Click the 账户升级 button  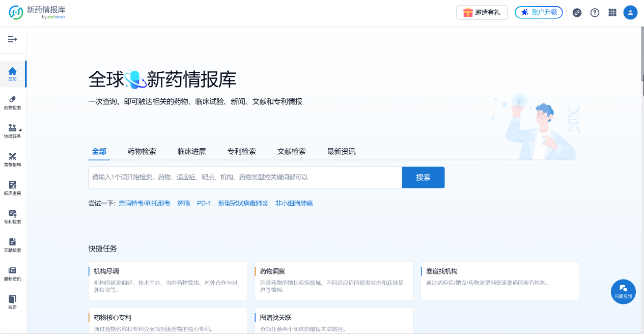539,13
